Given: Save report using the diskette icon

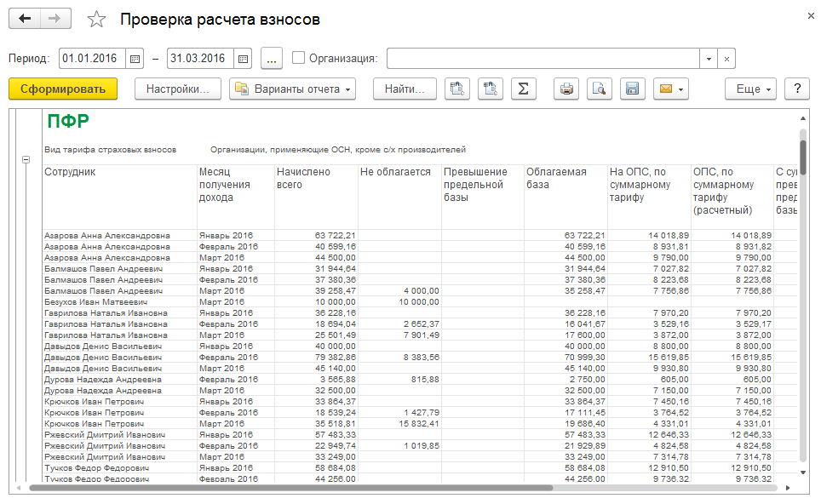Looking at the screenshot, I should point(631,89).
